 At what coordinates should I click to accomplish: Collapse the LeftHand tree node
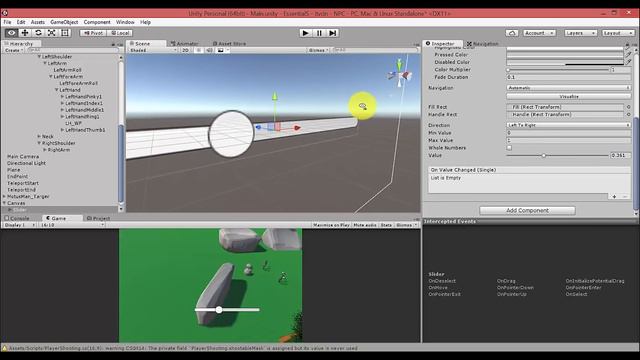click(x=57, y=90)
